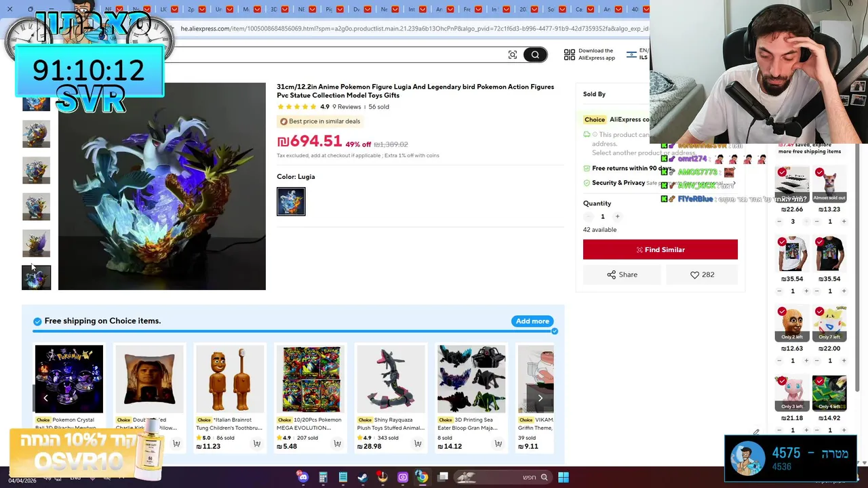Viewport: 868px width, 488px height.
Task: Increase quantity of the ₪22.66 item
Action: pyautogui.click(x=806, y=222)
